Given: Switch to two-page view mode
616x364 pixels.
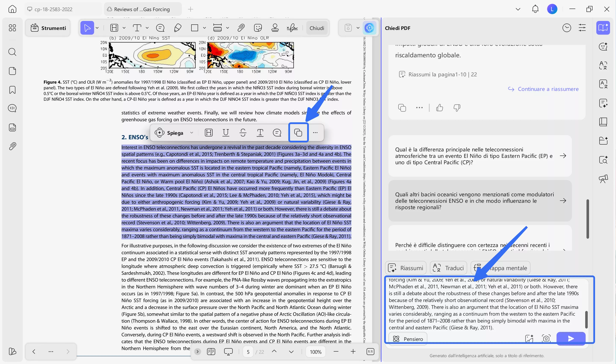Looking at the screenshot, I should click(x=210, y=352).
